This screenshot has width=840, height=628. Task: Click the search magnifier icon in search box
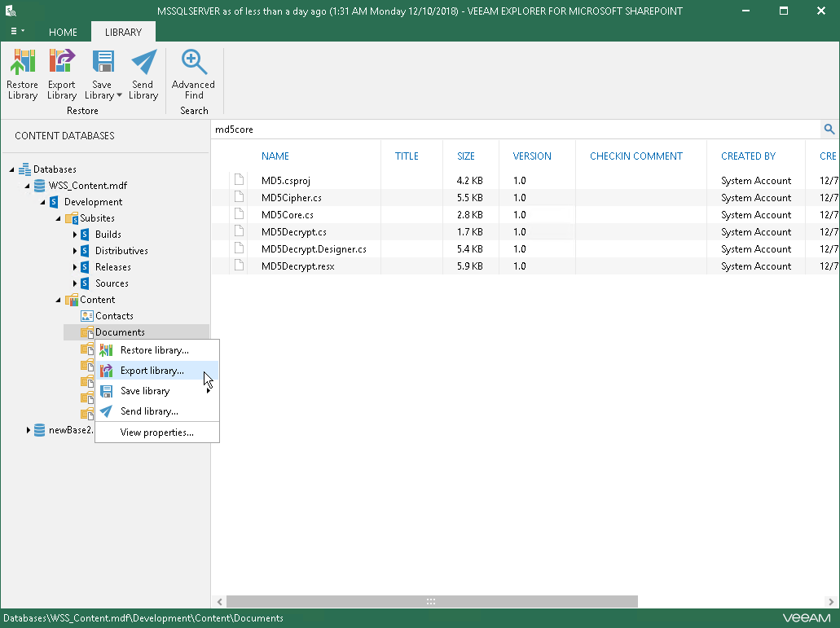pos(829,129)
